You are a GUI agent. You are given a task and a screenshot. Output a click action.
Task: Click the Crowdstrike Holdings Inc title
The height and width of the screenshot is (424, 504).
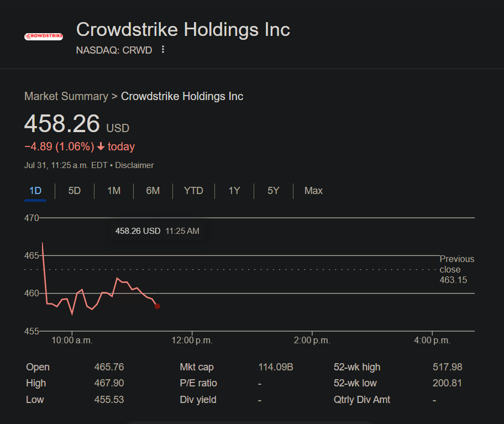(x=183, y=29)
